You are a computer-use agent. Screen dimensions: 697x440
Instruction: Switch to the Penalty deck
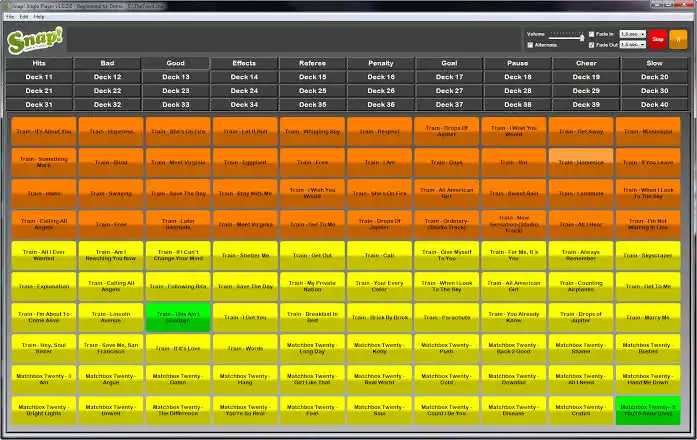click(381, 63)
